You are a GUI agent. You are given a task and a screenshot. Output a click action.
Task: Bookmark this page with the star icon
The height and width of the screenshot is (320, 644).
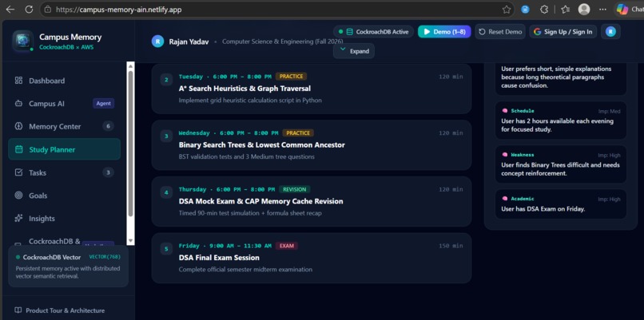tap(507, 10)
